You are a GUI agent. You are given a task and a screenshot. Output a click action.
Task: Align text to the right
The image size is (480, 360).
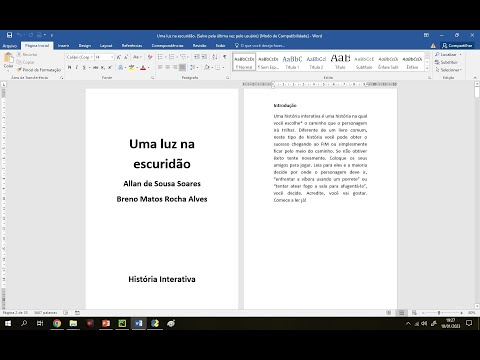(175, 67)
